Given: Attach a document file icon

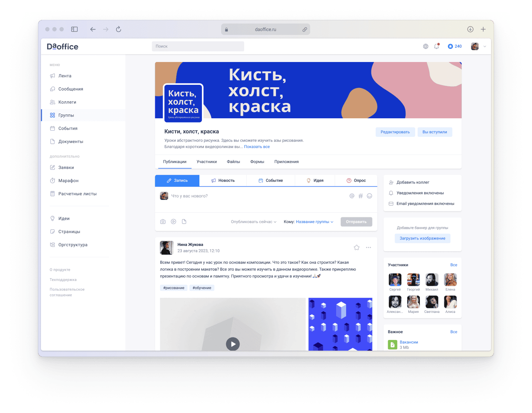Looking at the screenshot, I should click(184, 222).
